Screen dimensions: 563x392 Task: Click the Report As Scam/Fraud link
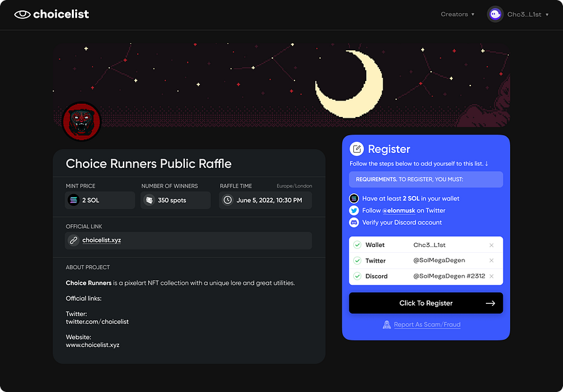(427, 325)
